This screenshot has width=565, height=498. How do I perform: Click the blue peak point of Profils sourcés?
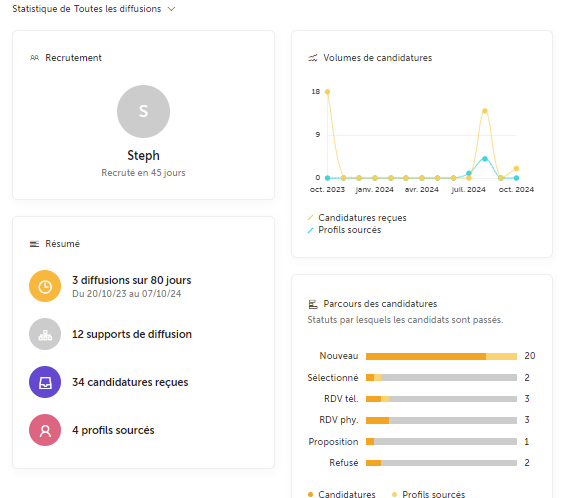485,159
